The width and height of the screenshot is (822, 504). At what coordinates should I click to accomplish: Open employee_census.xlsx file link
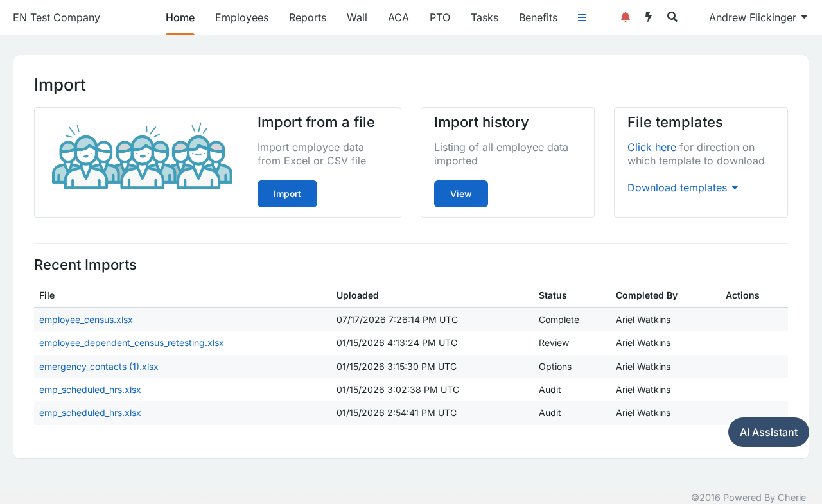(86, 320)
